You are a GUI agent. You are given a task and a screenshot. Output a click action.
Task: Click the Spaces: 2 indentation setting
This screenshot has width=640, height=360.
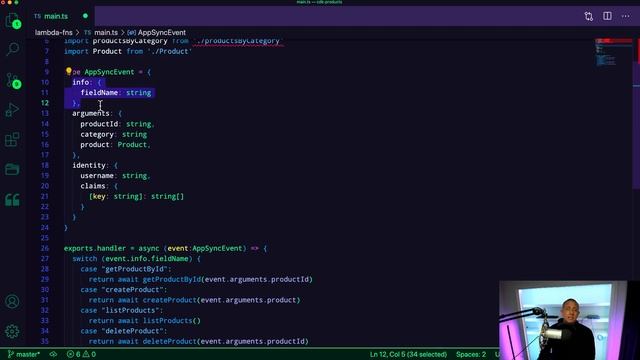pyautogui.click(x=471, y=354)
